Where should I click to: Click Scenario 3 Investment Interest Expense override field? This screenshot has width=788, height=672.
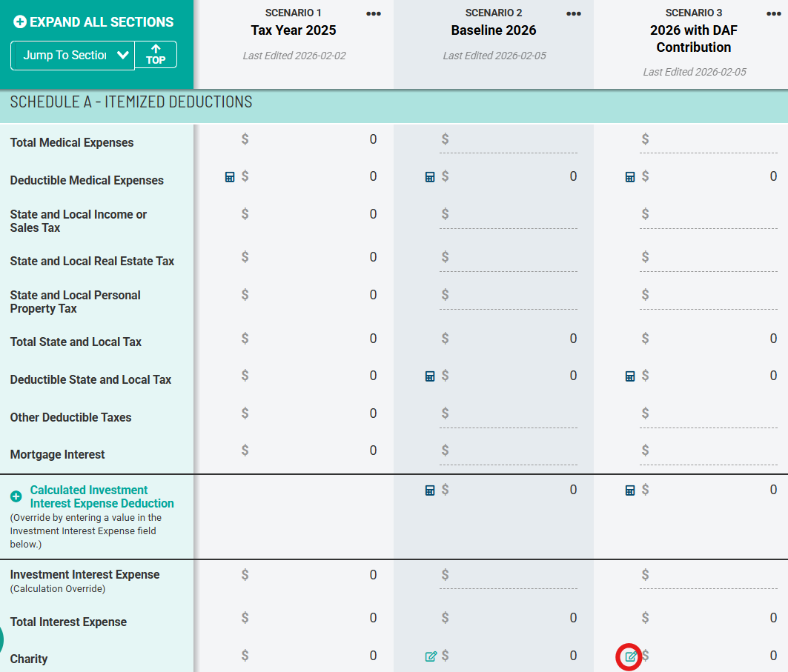click(714, 575)
